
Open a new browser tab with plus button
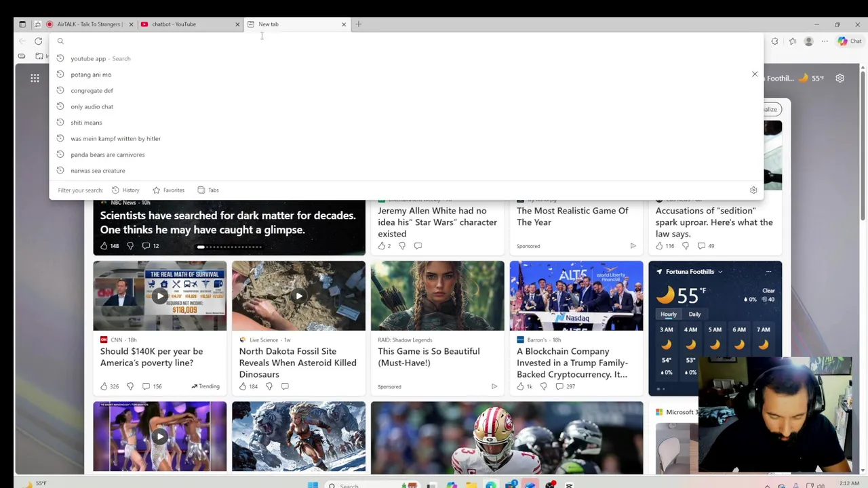(359, 24)
